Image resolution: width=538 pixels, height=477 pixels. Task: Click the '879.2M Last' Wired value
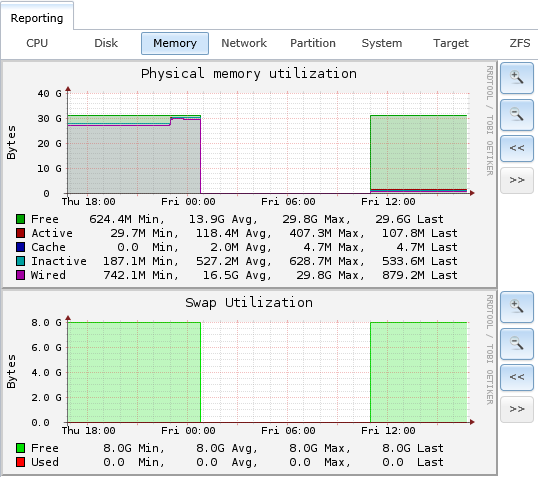(420, 275)
